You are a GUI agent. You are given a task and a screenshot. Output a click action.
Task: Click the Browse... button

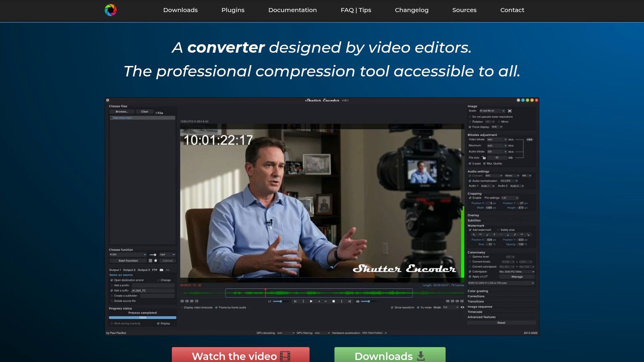click(x=122, y=111)
